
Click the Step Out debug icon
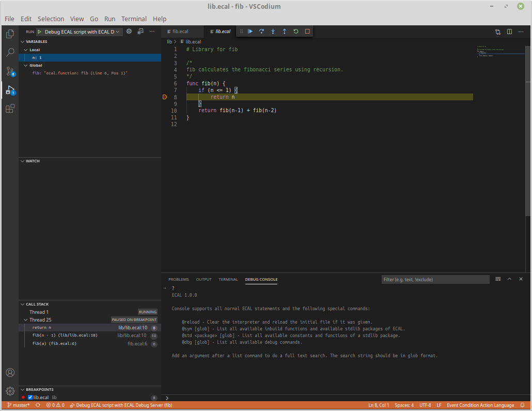(x=284, y=32)
